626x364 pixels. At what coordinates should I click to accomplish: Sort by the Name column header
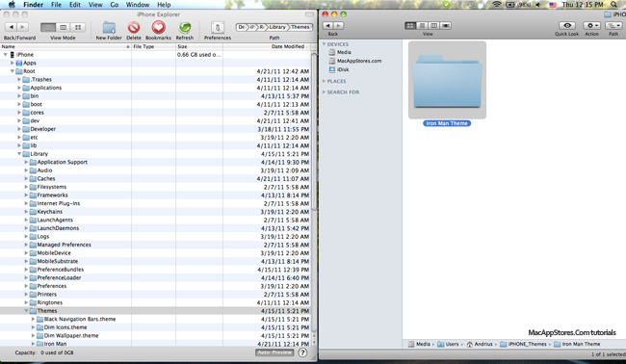click(65, 46)
